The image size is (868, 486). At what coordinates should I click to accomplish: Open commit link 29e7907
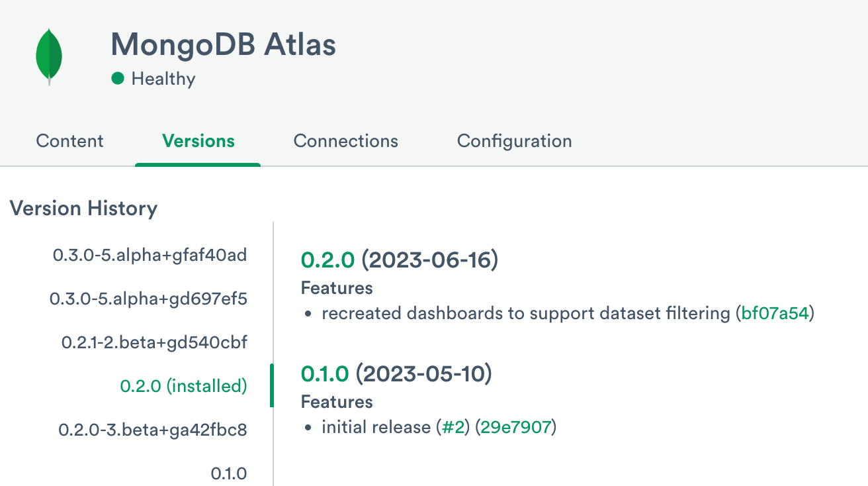(516, 427)
